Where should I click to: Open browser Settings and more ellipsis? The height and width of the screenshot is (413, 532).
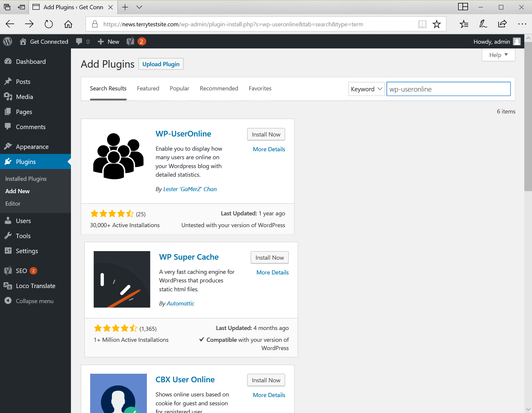tap(522, 24)
